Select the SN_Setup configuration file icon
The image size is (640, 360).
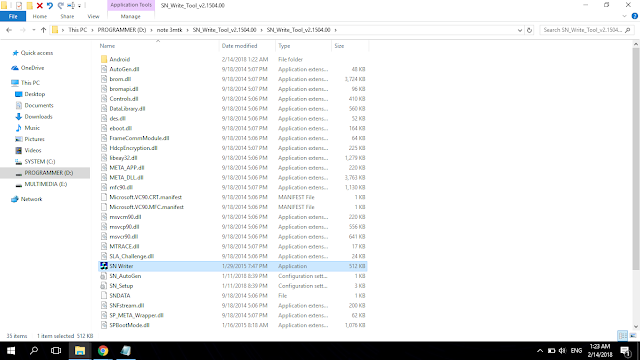point(104,286)
